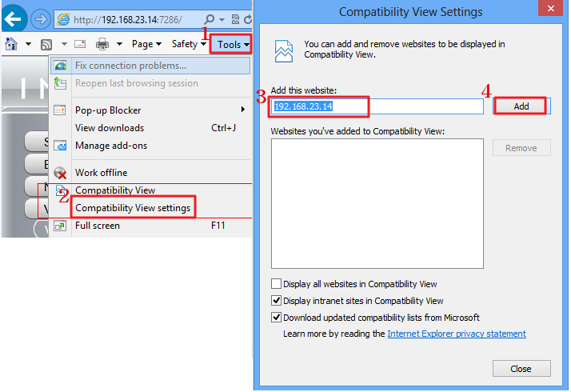Select Reopen last browsing session
Screen dimensions: 571x392
[x=150, y=83]
